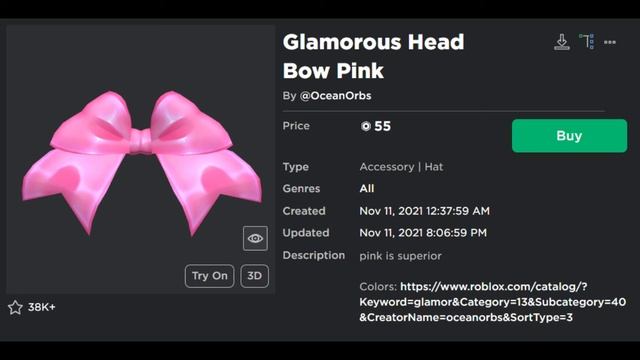Open the asset hierarchy tree icon
The image size is (640, 360).
coord(587,42)
